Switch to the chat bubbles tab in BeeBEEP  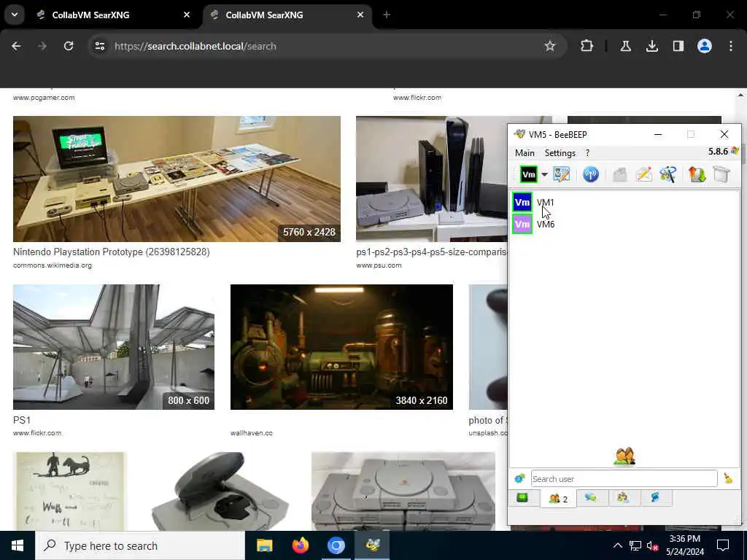coord(591,498)
